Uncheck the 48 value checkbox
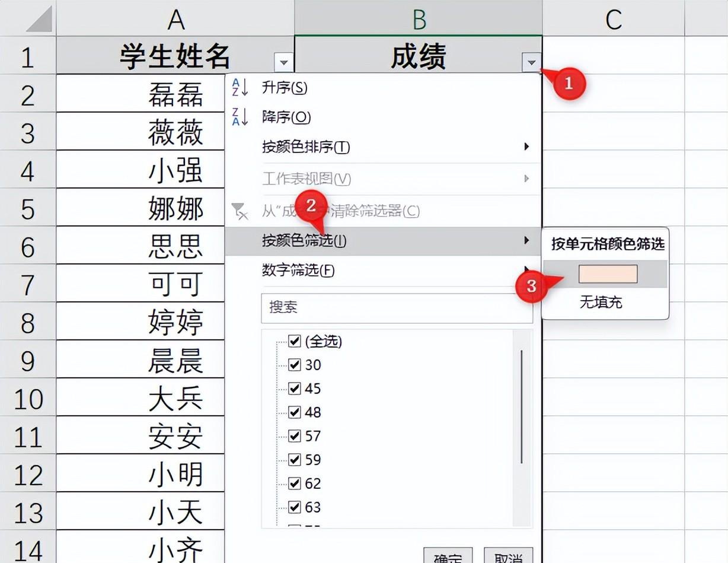The height and width of the screenshot is (563, 728). click(295, 412)
